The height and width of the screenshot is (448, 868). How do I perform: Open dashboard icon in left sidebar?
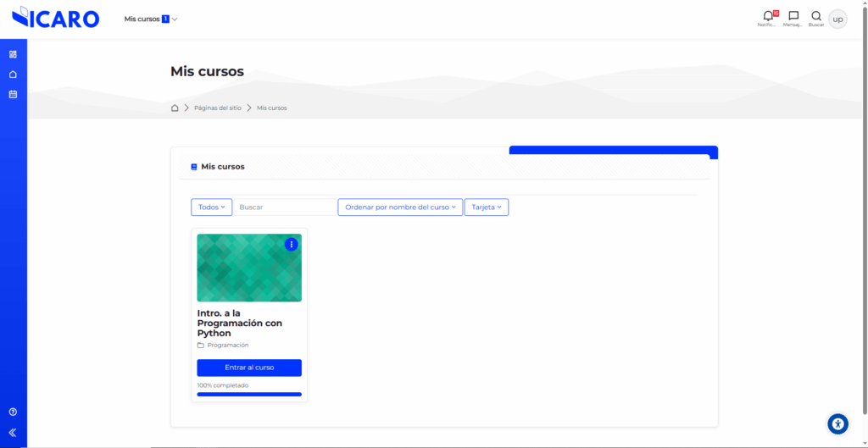(x=13, y=54)
